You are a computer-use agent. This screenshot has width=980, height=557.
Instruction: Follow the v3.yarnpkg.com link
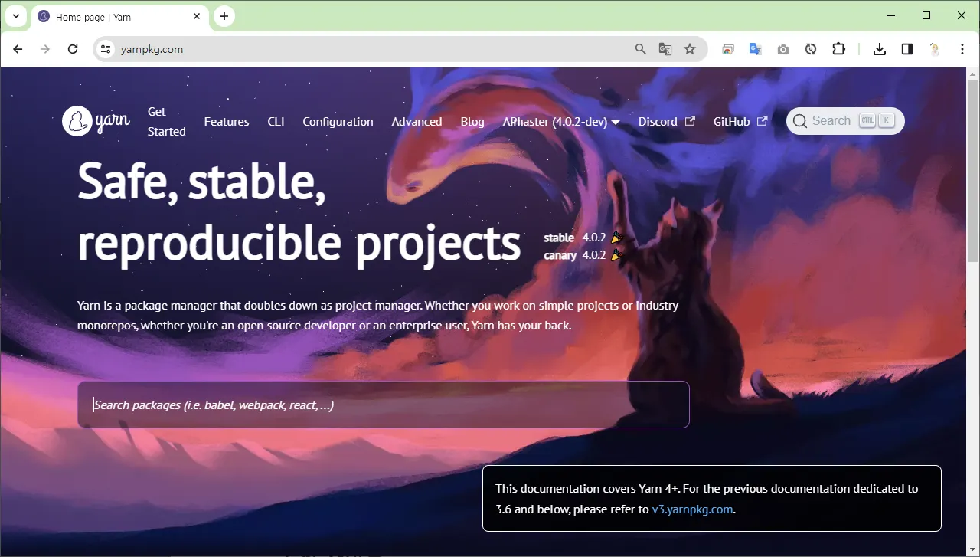pos(692,509)
